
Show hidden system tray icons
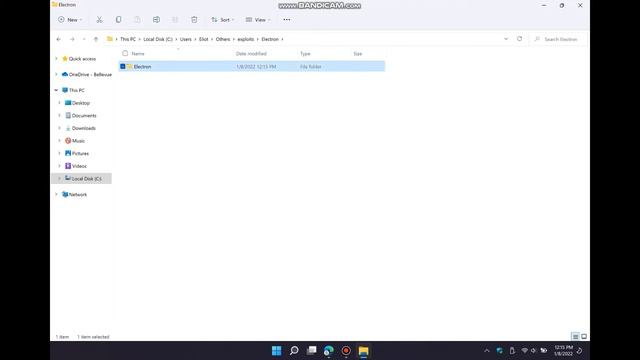[487, 351]
